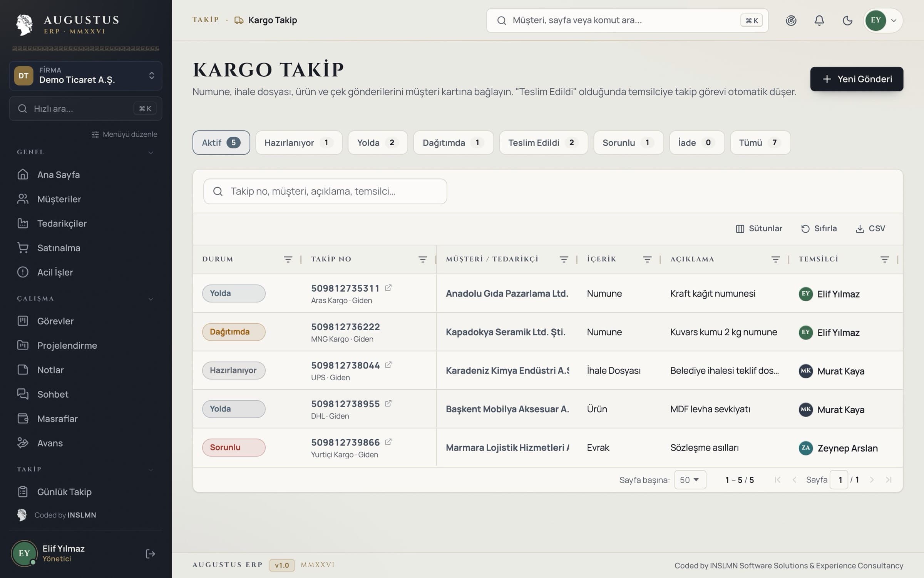Click Menüyü düzenle in sidebar
This screenshot has height=578, width=924.
pyautogui.click(x=124, y=134)
